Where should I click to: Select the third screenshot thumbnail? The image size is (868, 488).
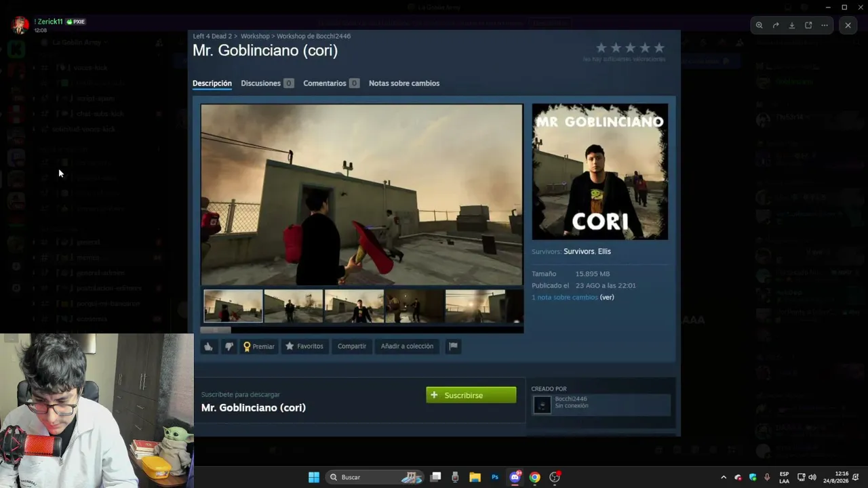354,306
